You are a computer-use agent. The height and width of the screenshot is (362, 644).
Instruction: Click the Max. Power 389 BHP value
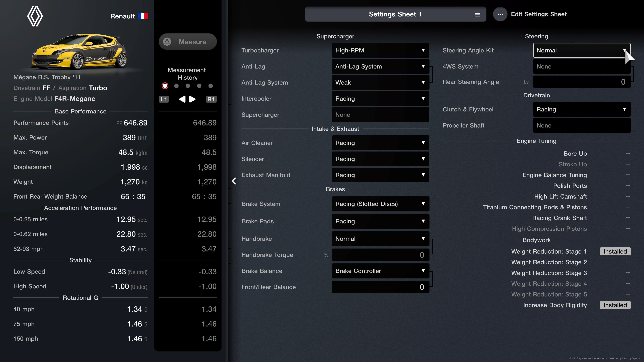click(135, 138)
